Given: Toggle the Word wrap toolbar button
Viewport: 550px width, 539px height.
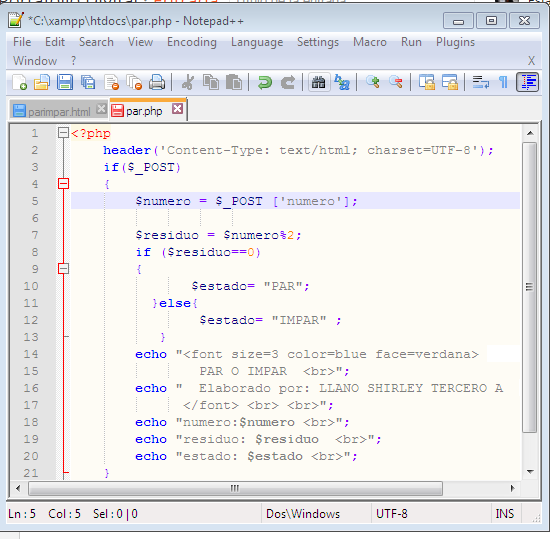Looking at the screenshot, I should [x=480, y=82].
